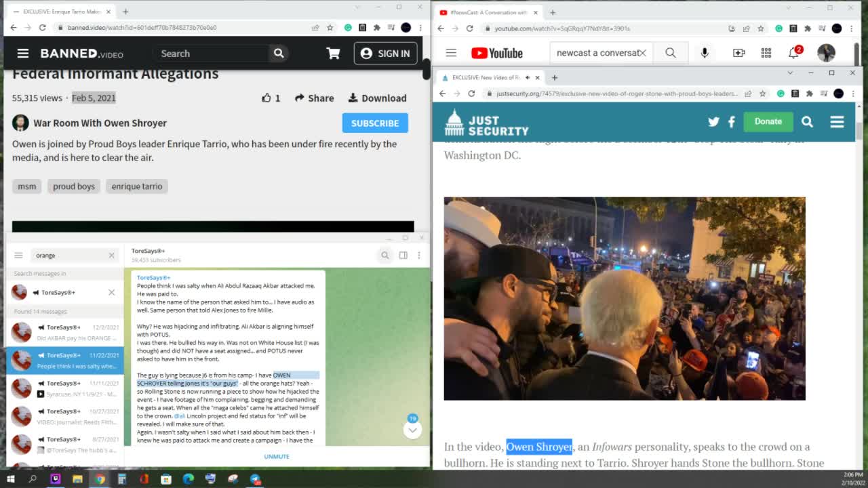Screen dimensions: 868x488
Task: Open the Windows Start menu
Action: pos(11,479)
